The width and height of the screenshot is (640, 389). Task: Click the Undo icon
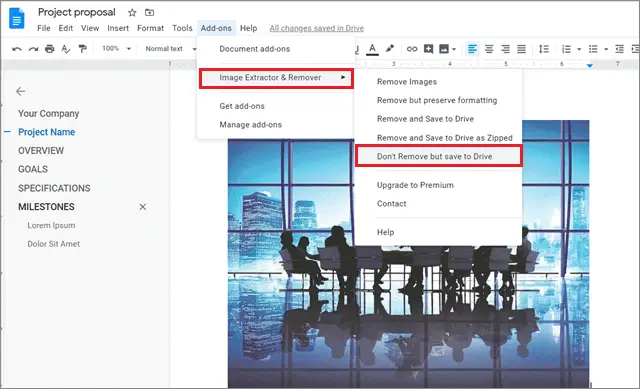17,49
